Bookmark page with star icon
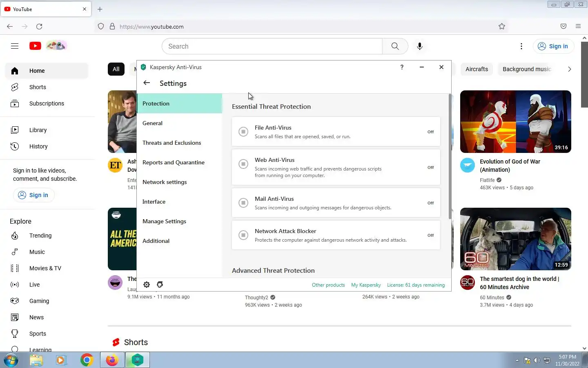The width and height of the screenshot is (588, 368). (502, 27)
